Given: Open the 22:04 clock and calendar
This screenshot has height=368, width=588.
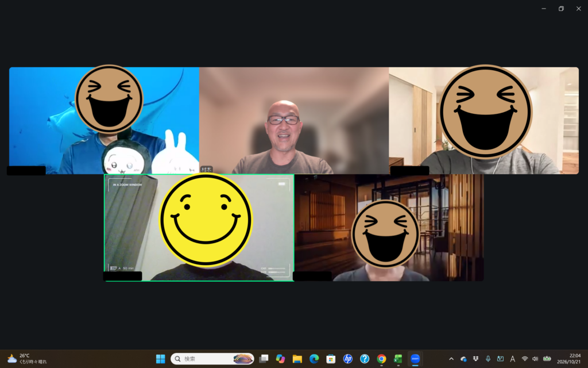Looking at the screenshot, I should point(568,359).
